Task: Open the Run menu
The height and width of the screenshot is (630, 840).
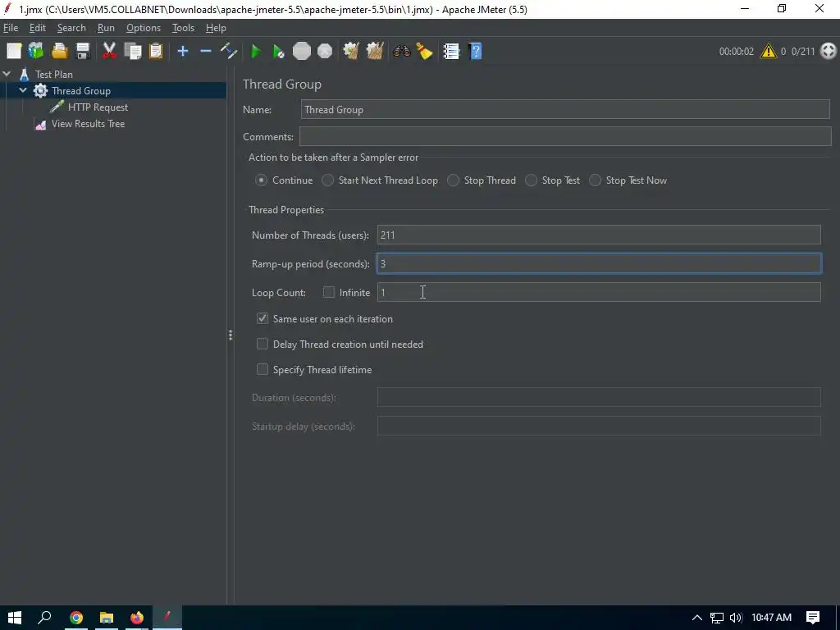Action: pos(106,28)
